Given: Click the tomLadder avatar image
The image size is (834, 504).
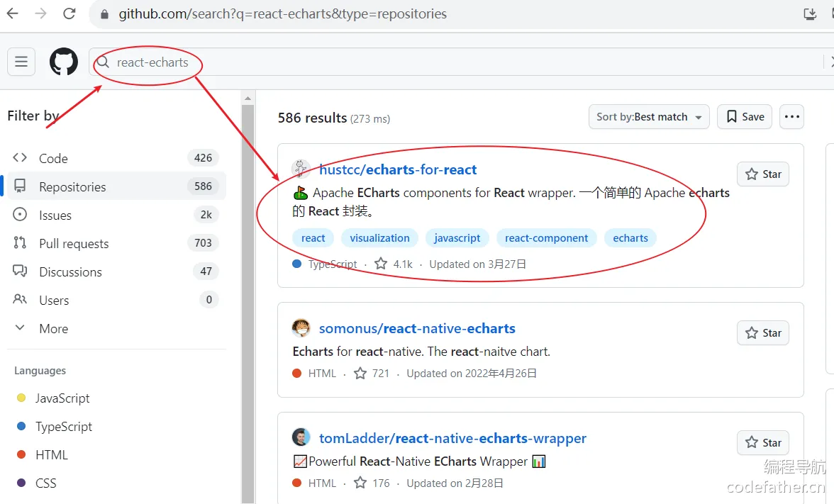Looking at the screenshot, I should [301, 437].
